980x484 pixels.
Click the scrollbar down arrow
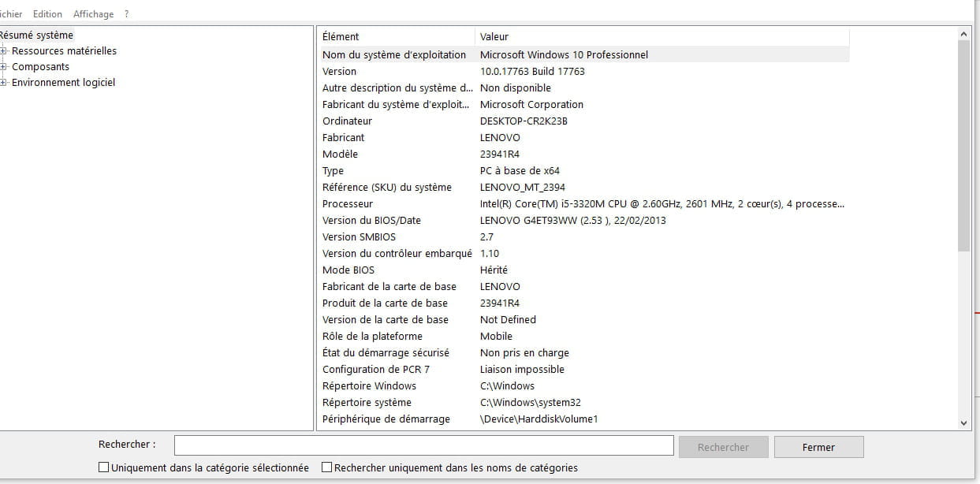click(x=964, y=423)
